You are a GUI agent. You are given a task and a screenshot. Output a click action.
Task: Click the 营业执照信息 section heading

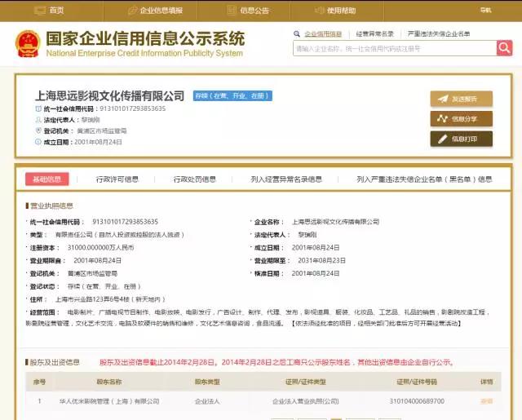51,206
